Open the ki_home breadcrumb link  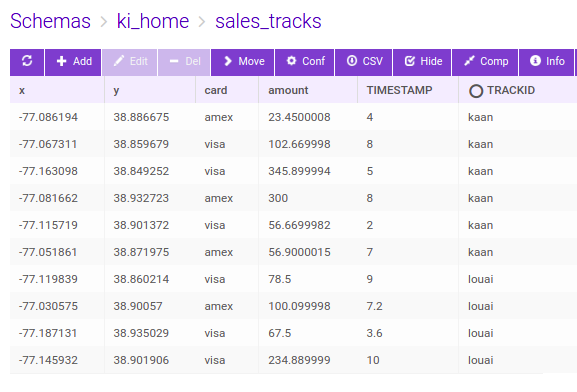(153, 21)
